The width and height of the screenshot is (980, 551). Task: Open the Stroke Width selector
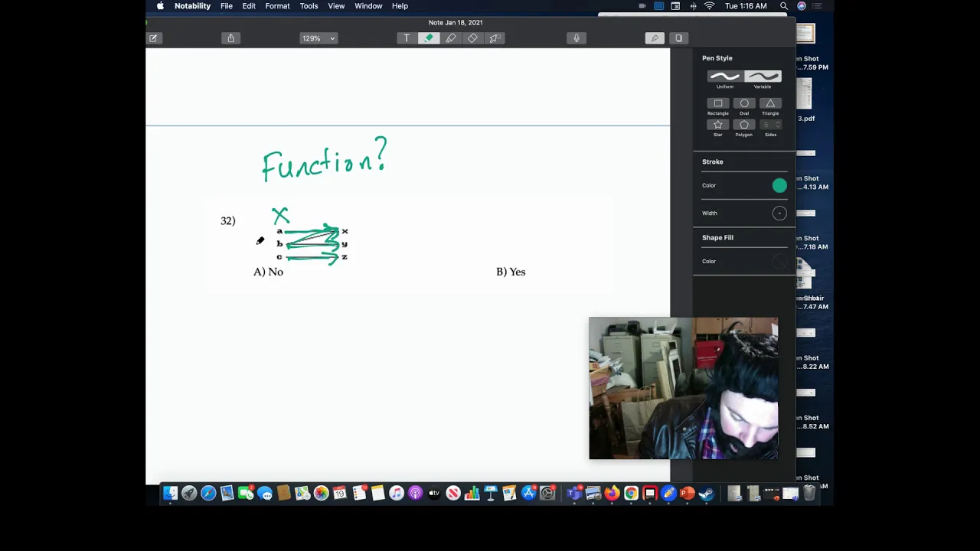click(779, 214)
